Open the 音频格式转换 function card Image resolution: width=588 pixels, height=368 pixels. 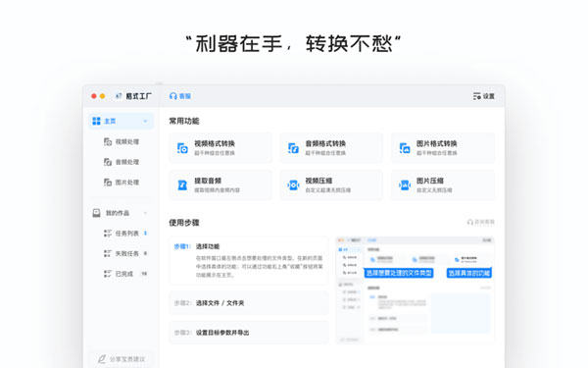pyautogui.click(x=331, y=148)
